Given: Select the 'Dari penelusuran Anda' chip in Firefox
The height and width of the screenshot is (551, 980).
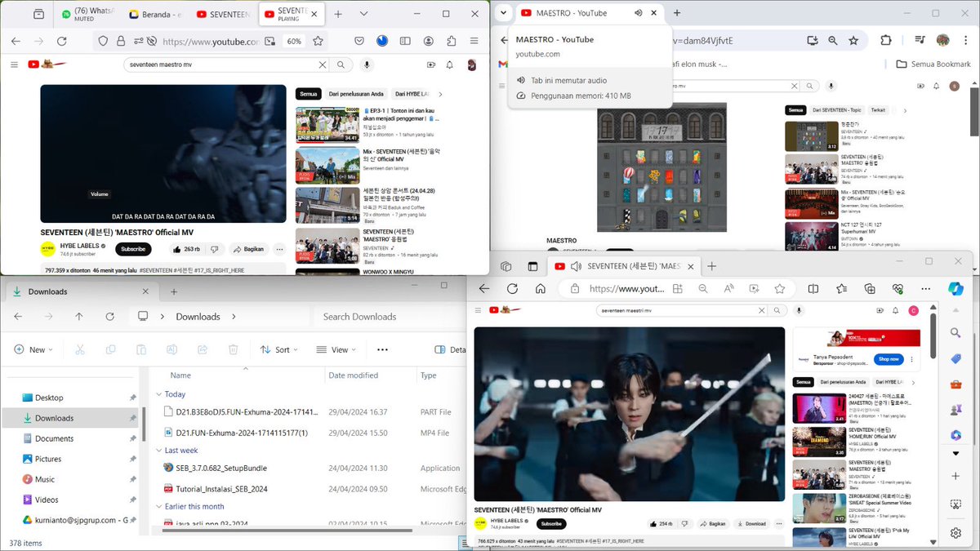Looking at the screenshot, I should click(354, 94).
